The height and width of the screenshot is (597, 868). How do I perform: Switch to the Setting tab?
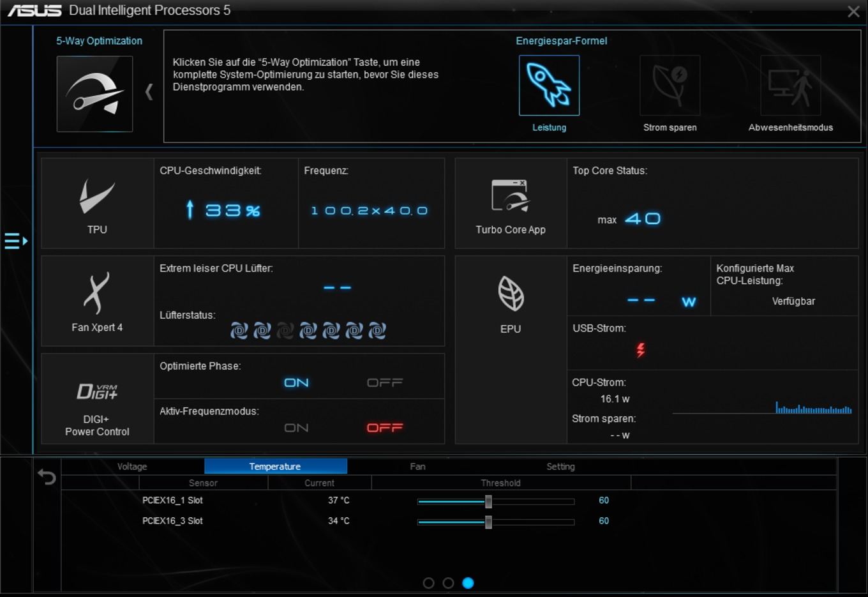point(560,466)
